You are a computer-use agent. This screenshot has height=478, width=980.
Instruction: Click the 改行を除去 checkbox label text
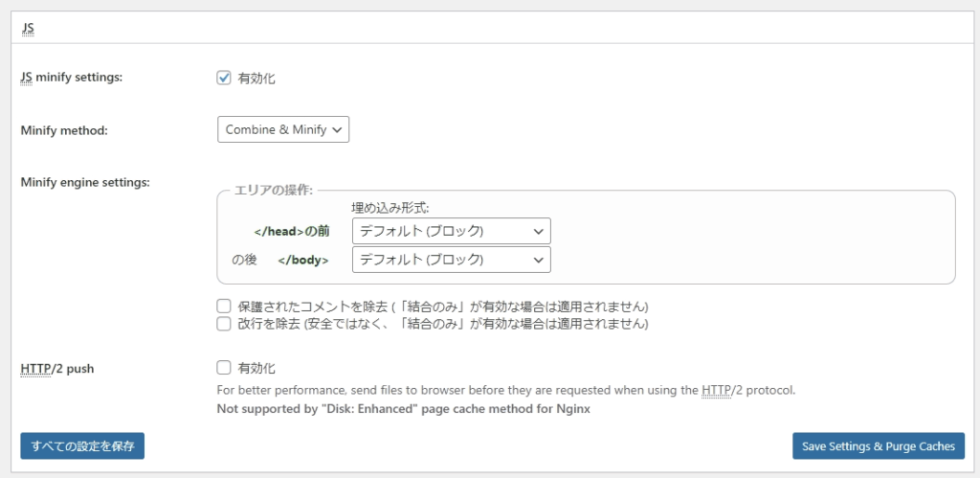[x=443, y=324]
